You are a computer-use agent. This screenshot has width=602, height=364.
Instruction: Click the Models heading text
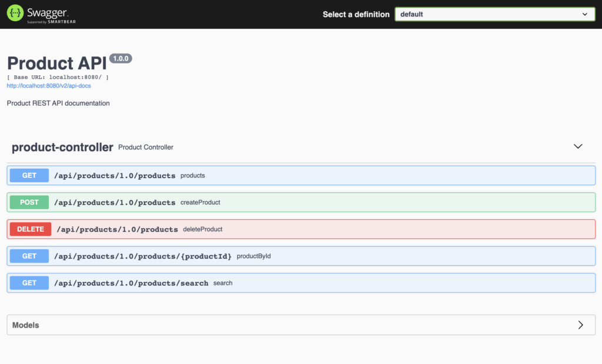[x=26, y=325]
